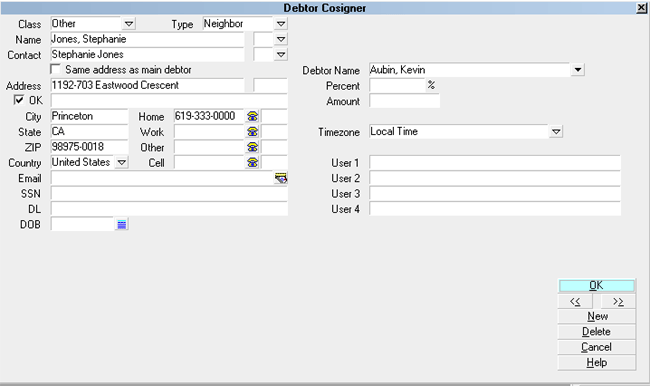Click the small box right of Address

click(x=270, y=85)
